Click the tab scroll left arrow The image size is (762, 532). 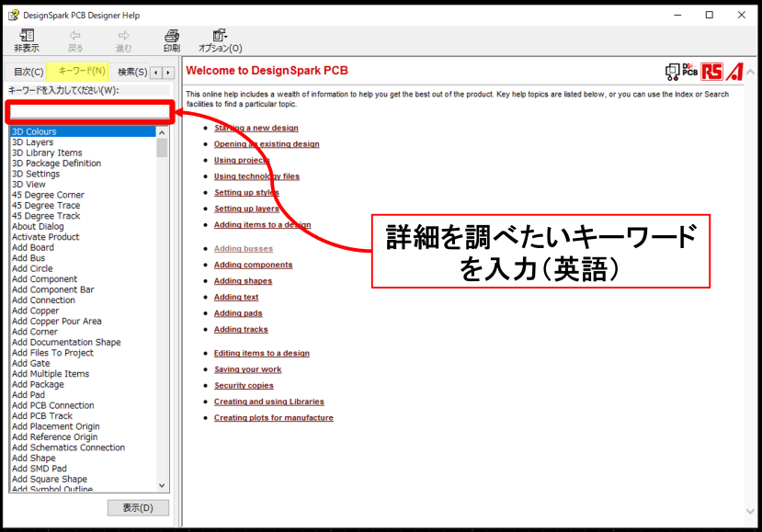pyautogui.click(x=156, y=73)
